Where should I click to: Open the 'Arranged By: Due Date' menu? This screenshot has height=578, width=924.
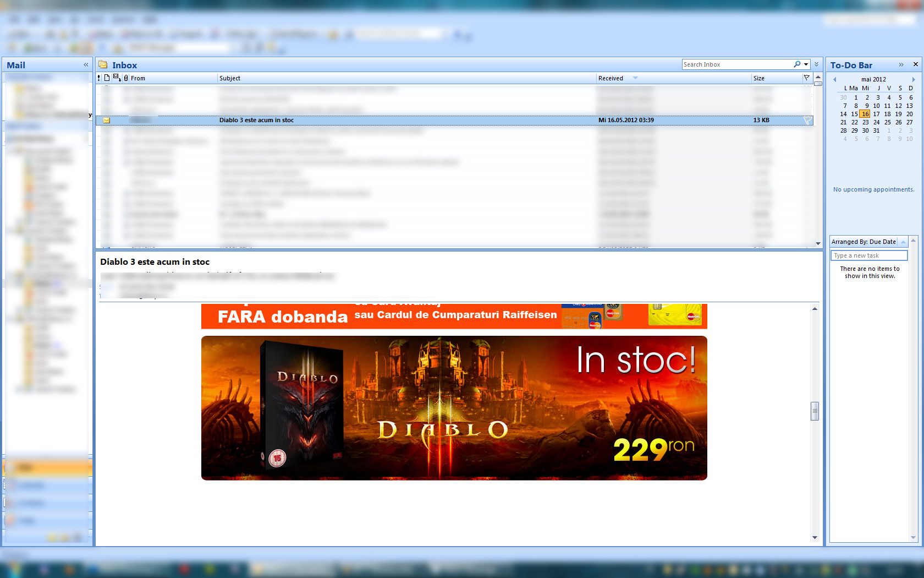[864, 242]
